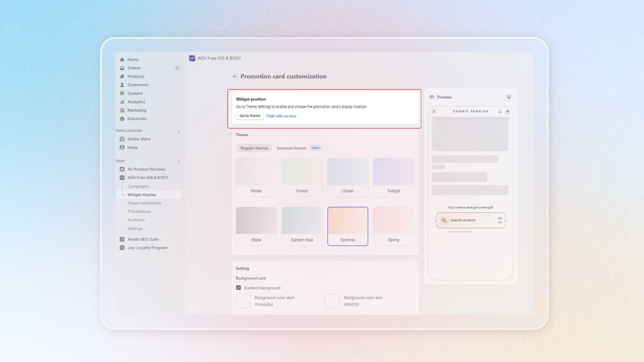Switch to the Seasonal themes tab

click(291, 148)
